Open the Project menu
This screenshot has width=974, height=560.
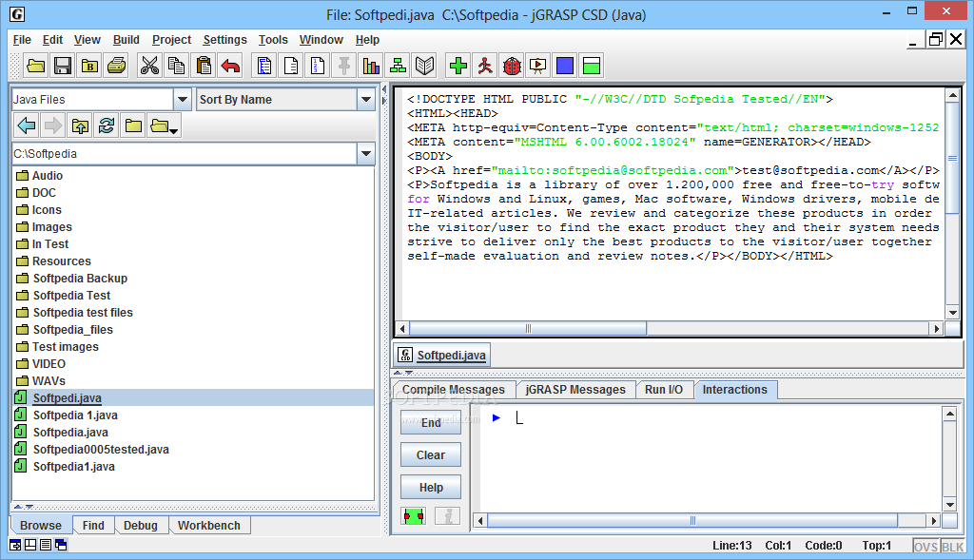pos(171,40)
